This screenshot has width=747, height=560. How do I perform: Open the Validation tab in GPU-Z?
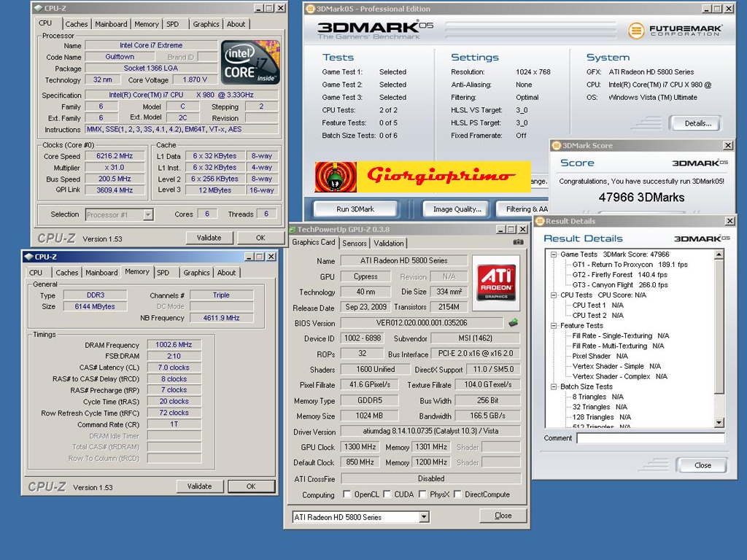[389, 244]
